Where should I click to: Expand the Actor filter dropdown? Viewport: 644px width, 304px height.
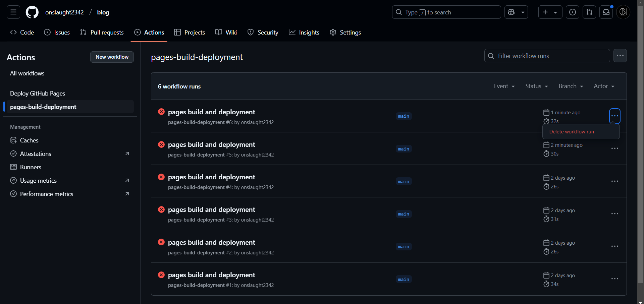(x=604, y=86)
